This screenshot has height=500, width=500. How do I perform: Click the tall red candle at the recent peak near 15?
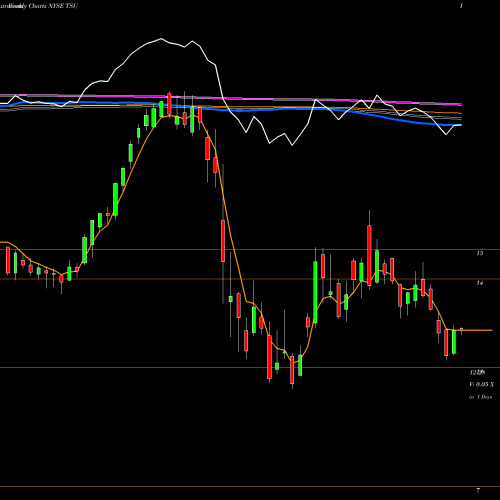click(x=369, y=255)
